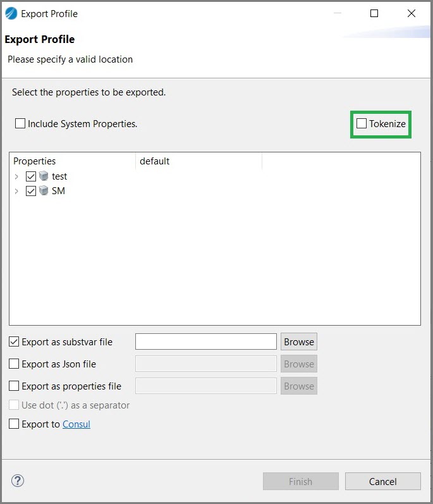
Task: Click the Export Profile title bar icon
Action: click(11, 13)
